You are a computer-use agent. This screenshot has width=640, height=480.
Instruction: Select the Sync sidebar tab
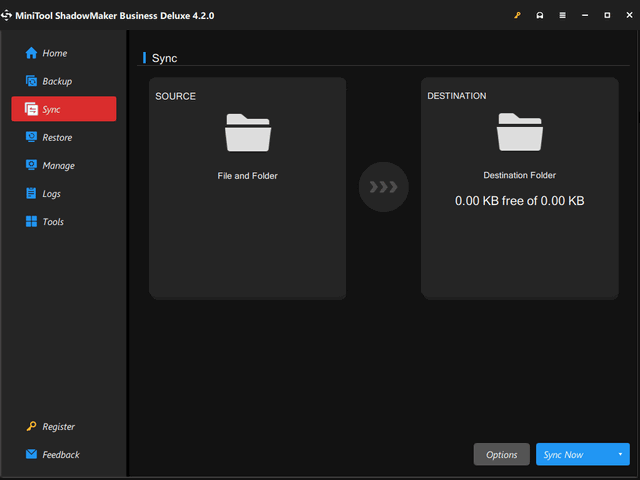coord(63,109)
